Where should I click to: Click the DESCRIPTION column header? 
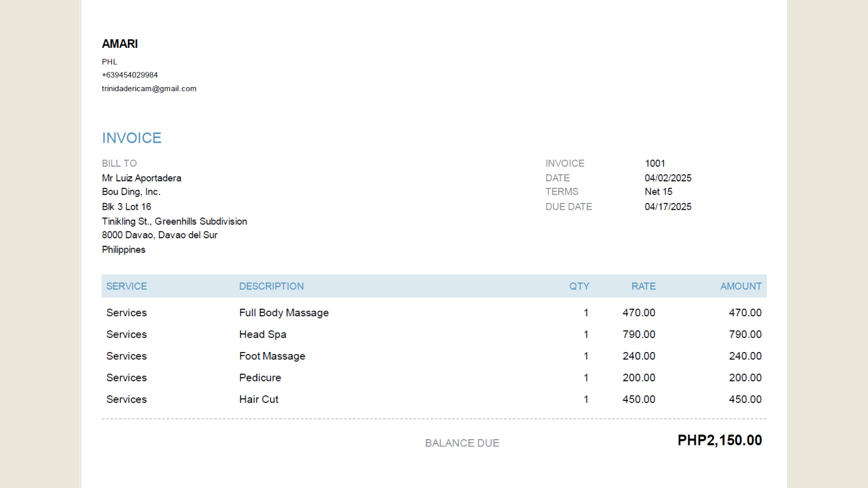[x=271, y=286]
